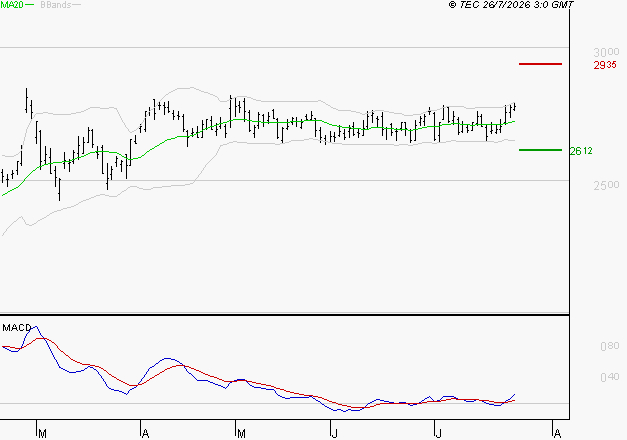
Task: Click the last A month marker
Action: [x=557, y=434]
